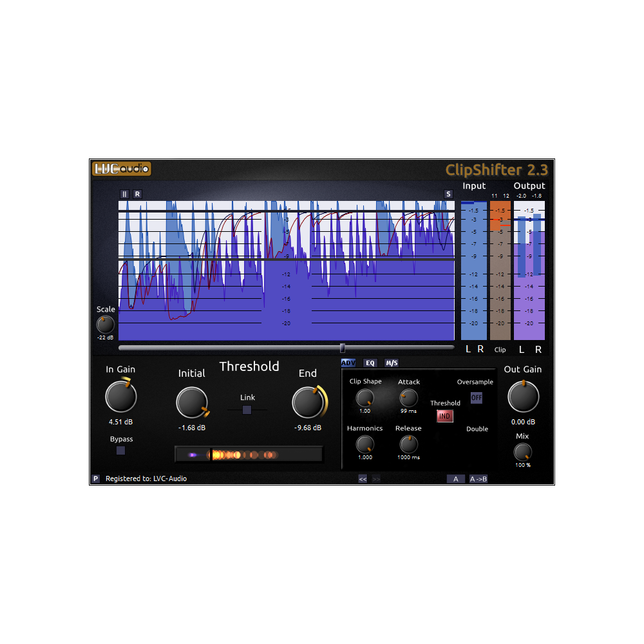Select the A preset button
Viewport: 644px width, 644px height.
pos(455,478)
